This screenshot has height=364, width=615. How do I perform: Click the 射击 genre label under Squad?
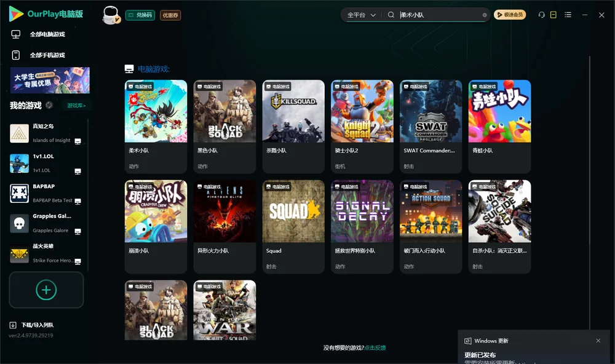tap(271, 266)
